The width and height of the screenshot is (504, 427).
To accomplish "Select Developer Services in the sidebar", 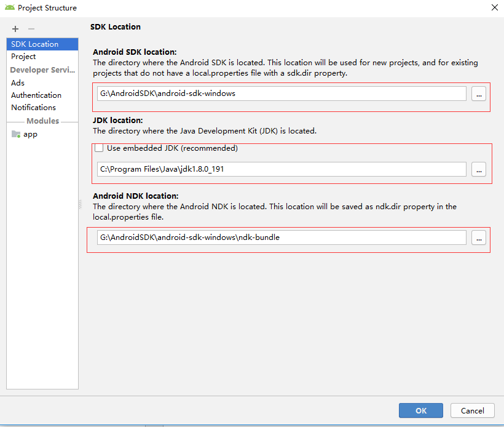I will 42,70.
